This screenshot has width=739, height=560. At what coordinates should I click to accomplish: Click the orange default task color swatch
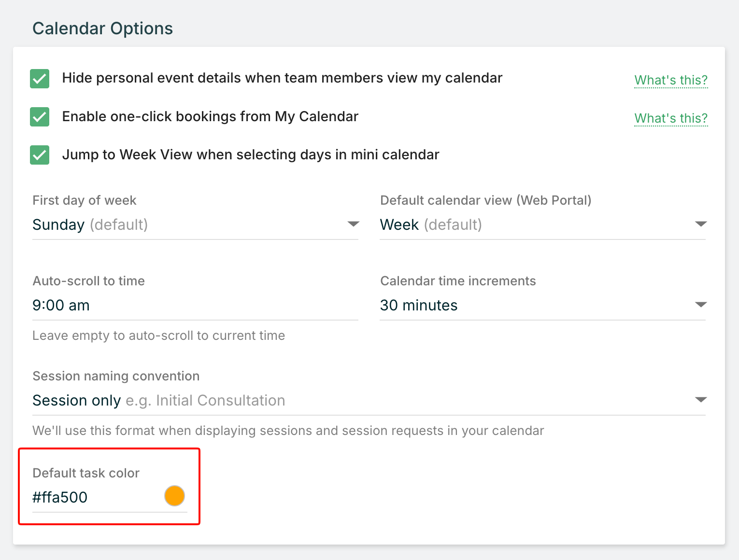tap(174, 496)
